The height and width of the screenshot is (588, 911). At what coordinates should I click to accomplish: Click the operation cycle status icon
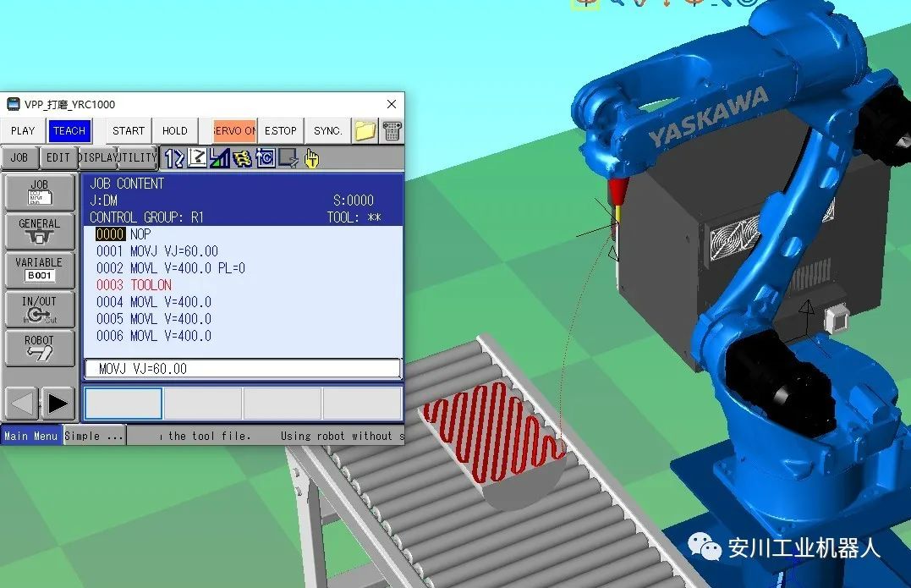[266, 158]
